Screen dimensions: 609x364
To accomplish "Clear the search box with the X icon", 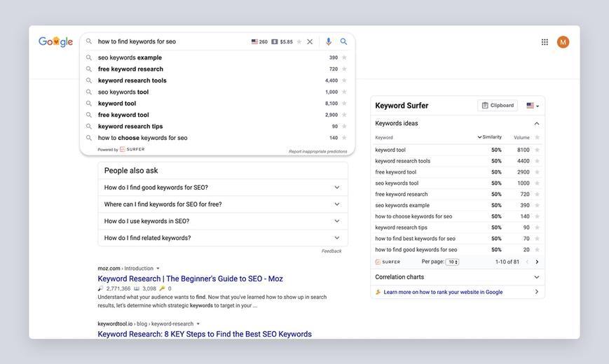I will [x=310, y=41].
